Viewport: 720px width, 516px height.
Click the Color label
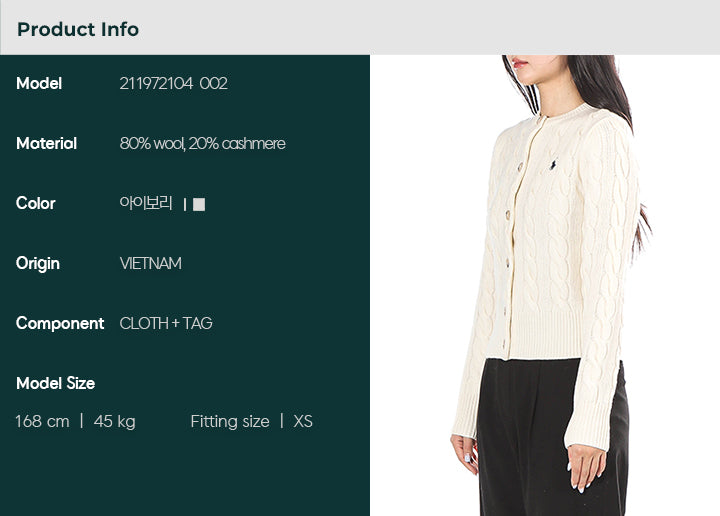coord(36,203)
